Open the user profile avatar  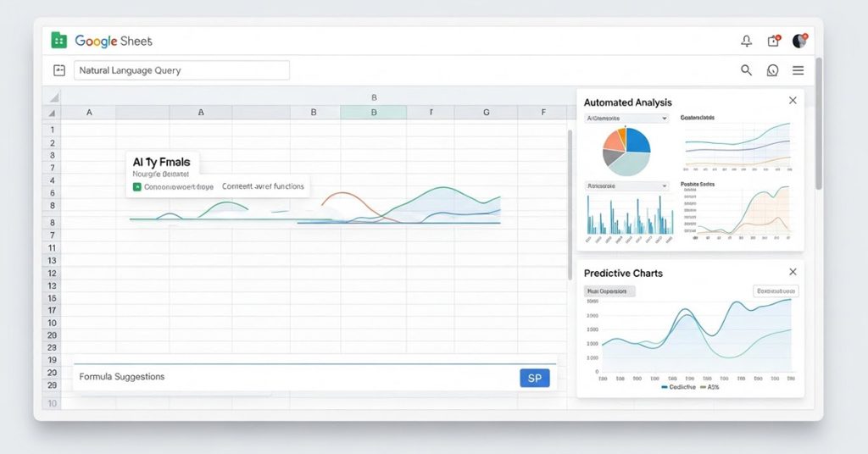(800, 41)
